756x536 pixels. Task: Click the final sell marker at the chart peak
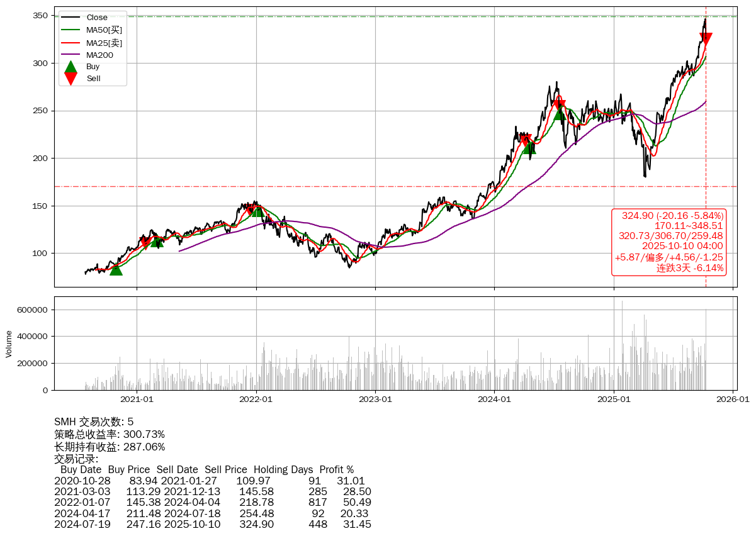click(706, 39)
